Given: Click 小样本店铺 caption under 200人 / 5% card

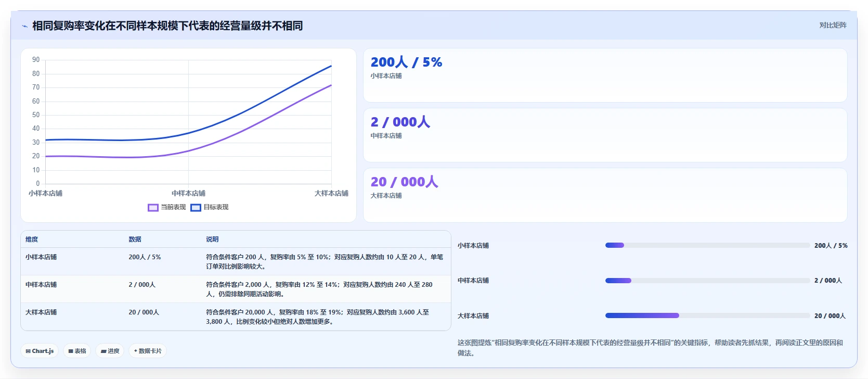Looking at the screenshot, I should tap(386, 76).
